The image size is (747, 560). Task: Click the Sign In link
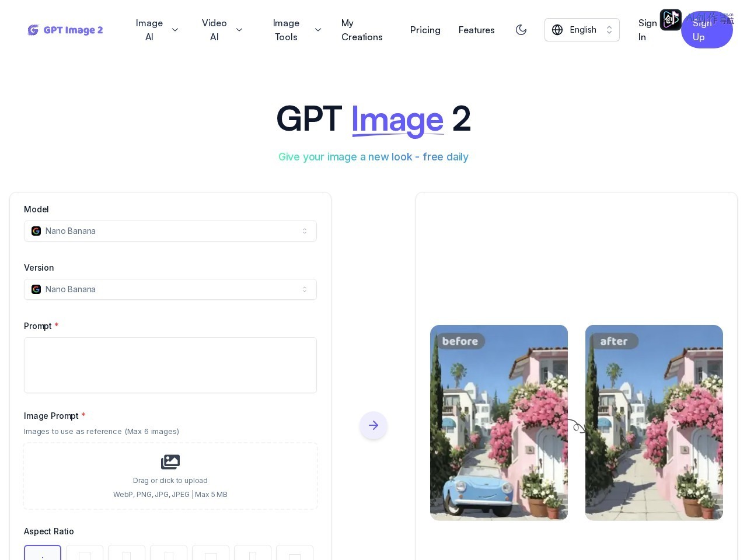coord(647,30)
